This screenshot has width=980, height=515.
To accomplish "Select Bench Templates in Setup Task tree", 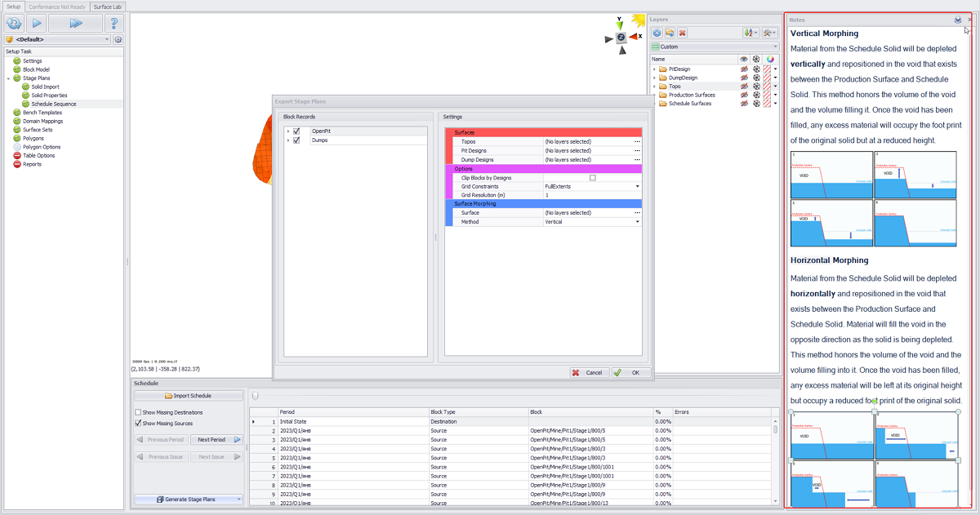I will pos(42,113).
